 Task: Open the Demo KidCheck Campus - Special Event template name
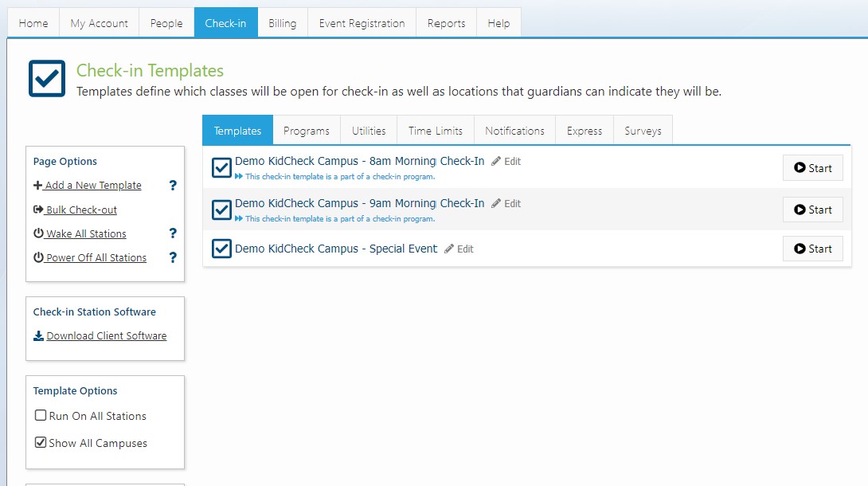(x=335, y=249)
